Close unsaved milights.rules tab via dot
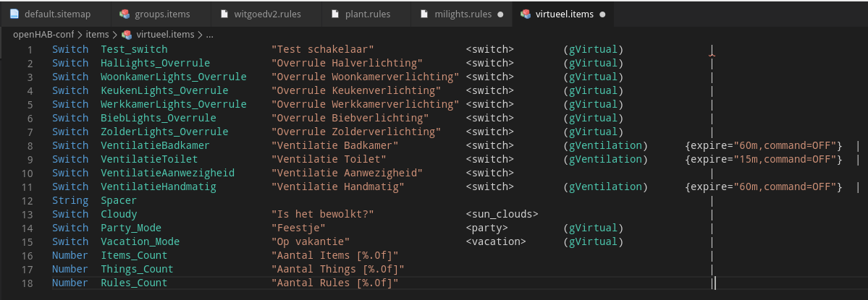The height and width of the screenshot is (300, 868). (x=500, y=14)
